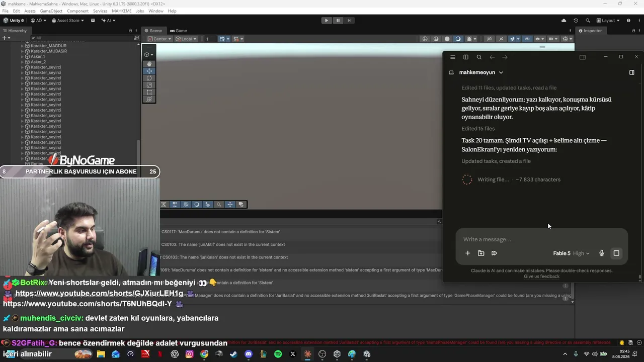The image size is (644, 362).
Task: Toggle the Hierarchy panel lock
Action: coord(130,31)
